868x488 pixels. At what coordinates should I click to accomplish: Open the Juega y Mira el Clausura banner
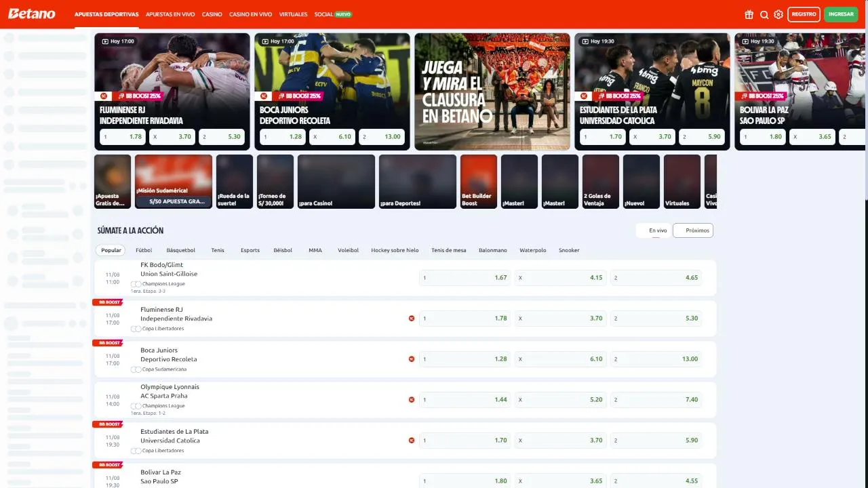[x=492, y=91]
